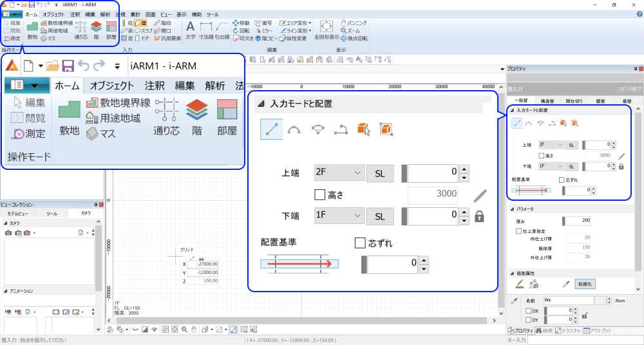Image resolution: width=644 pixels, height=345 pixels.
Task: Click the lock icon beside 下端 offset
Action: coord(621,166)
